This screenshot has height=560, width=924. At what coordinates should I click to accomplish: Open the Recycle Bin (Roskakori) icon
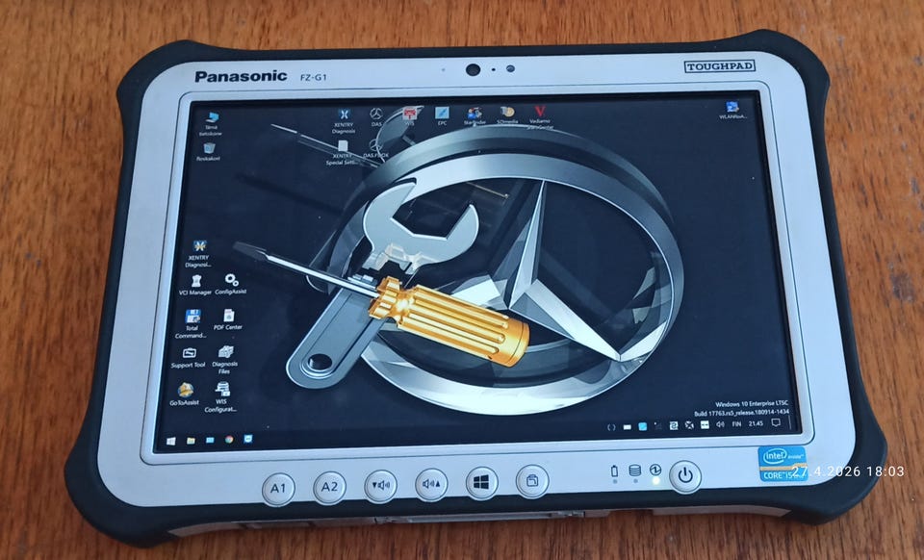(208, 152)
